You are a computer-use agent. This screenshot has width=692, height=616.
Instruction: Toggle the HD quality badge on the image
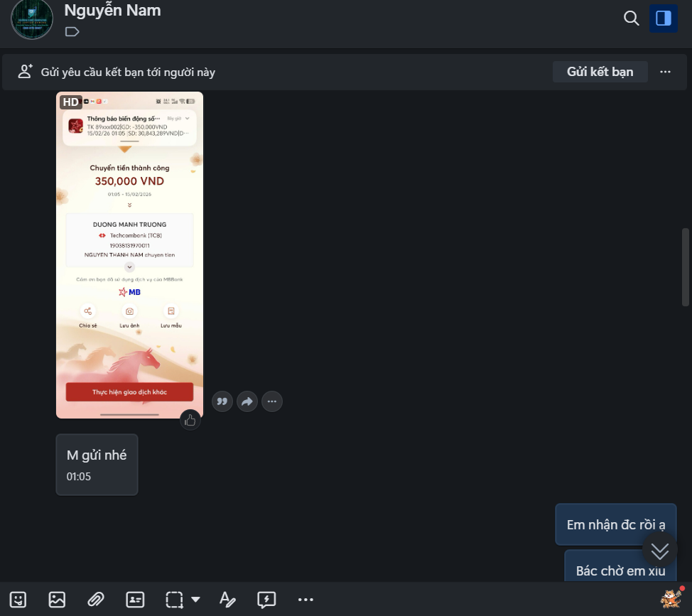(x=70, y=102)
